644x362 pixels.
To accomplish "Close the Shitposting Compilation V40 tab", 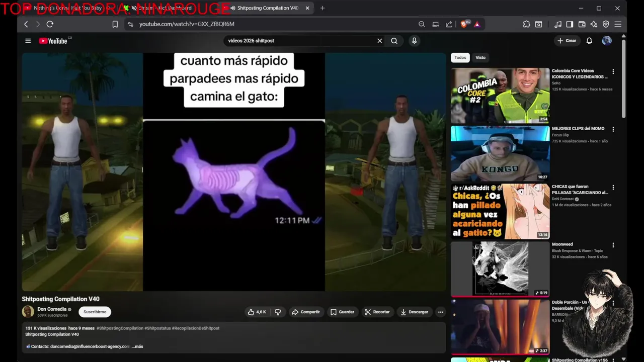I will [307, 8].
